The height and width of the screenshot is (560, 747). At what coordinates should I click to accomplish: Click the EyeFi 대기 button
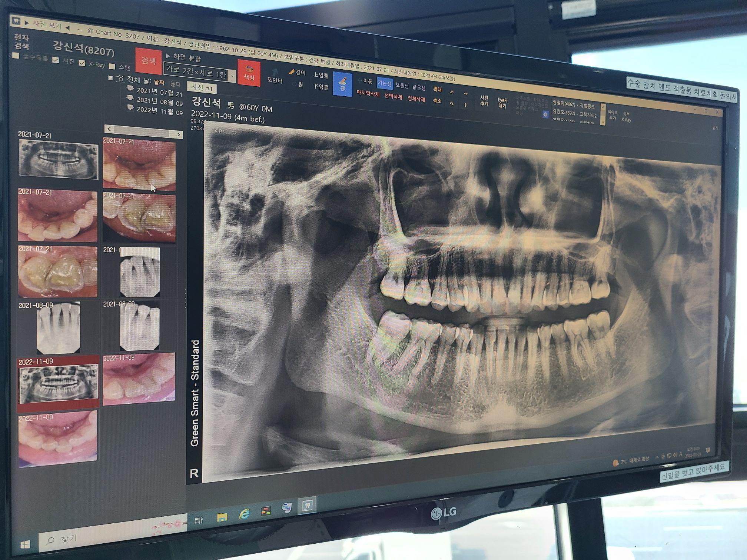point(502,103)
